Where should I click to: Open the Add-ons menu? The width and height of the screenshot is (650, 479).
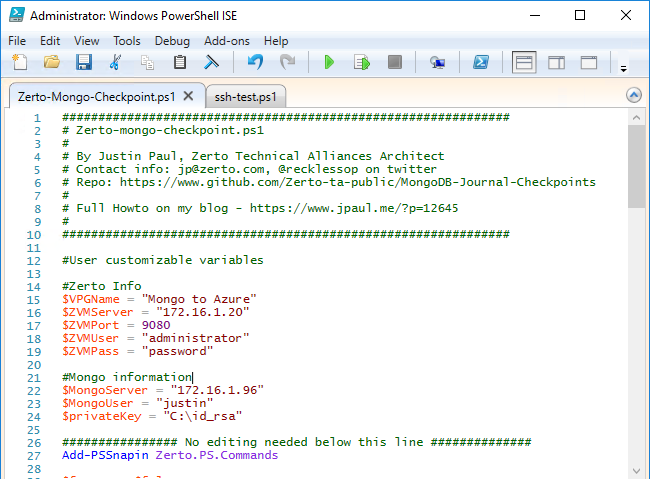tap(227, 41)
